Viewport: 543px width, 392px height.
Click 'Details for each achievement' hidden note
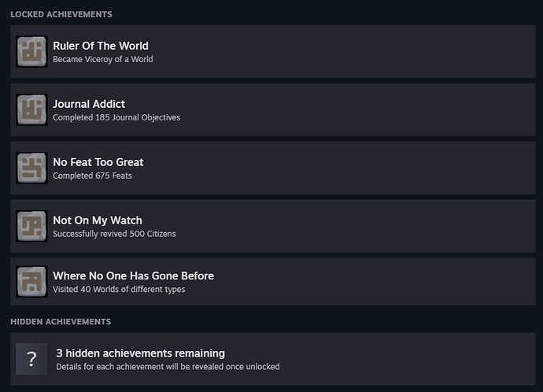coord(168,367)
